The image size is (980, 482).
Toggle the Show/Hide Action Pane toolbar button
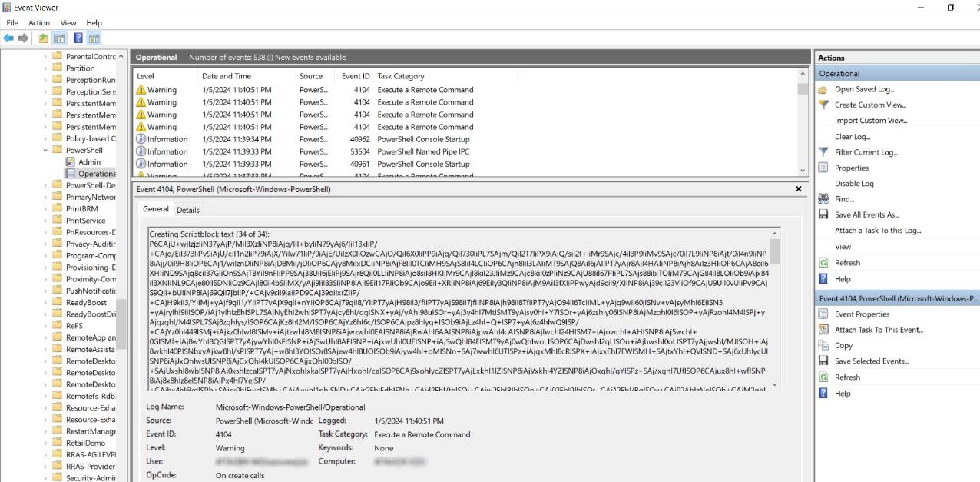click(x=94, y=38)
